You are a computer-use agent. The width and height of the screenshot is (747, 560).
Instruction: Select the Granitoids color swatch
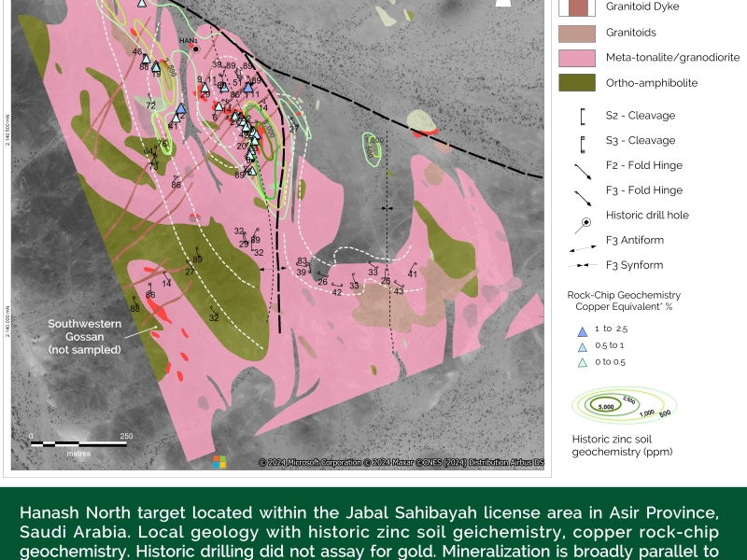pyautogui.click(x=577, y=33)
